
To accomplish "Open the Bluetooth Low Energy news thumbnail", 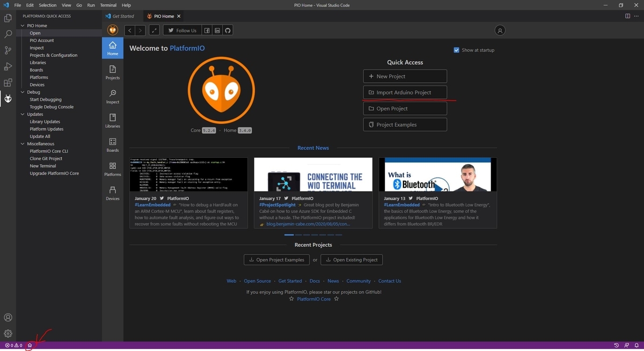I will click(437, 174).
